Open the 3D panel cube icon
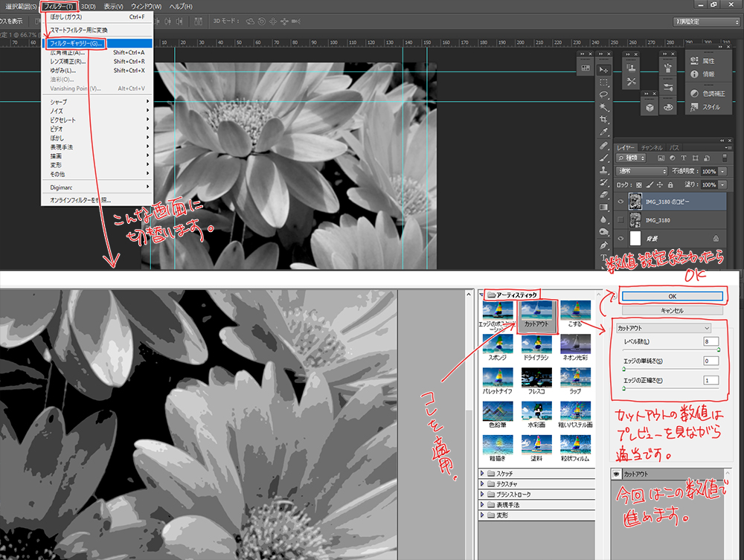Viewport: 744px width, 560px height. (650, 108)
